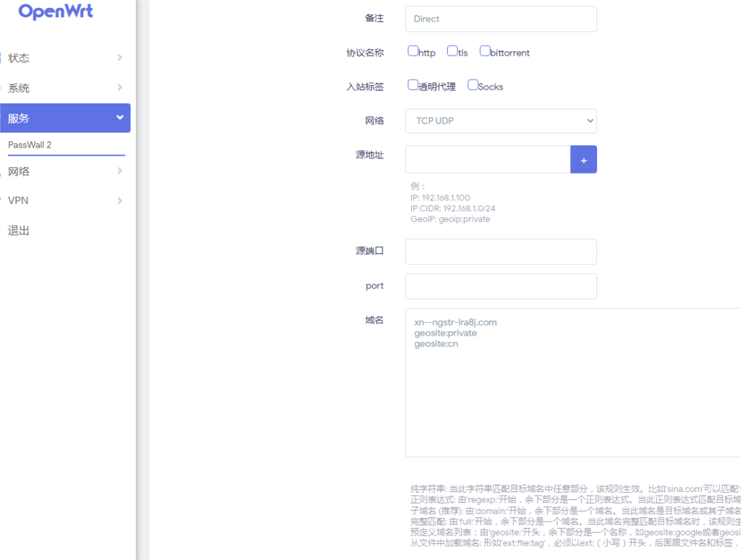
Task: Expand the 网络 sidebar chevron
Action: (119, 171)
